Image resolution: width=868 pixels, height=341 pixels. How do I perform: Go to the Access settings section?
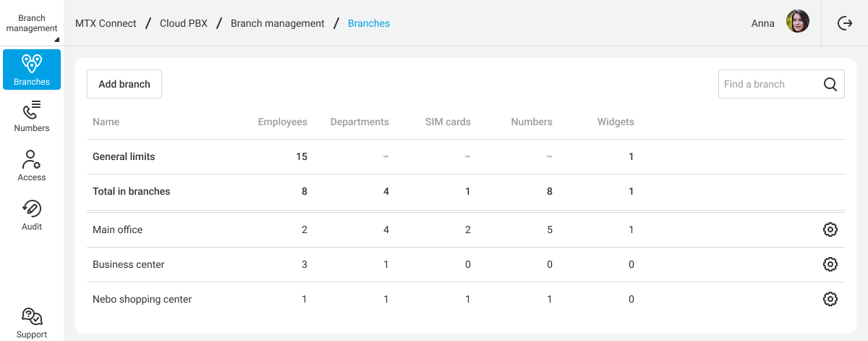pyautogui.click(x=32, y=166)
